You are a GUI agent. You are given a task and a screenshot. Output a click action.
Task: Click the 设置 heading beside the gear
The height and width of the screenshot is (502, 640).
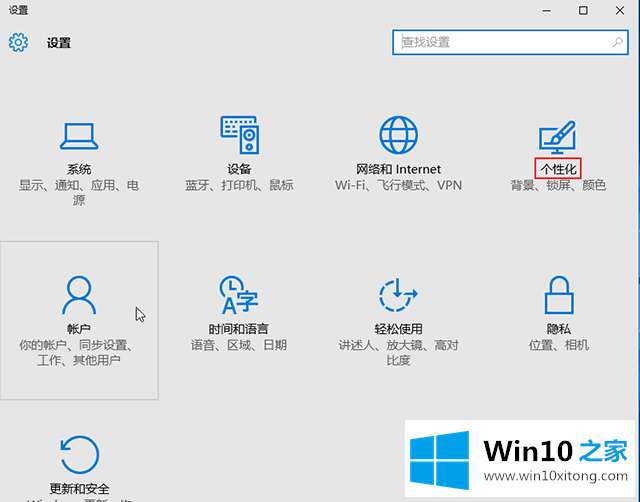[59, 43]
